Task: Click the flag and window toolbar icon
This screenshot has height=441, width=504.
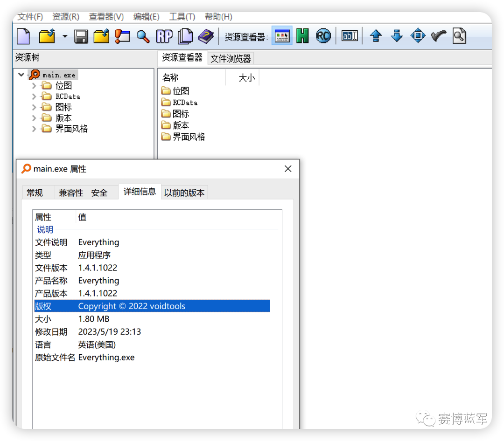Action: pyautogui.click(x=122, y=36)
